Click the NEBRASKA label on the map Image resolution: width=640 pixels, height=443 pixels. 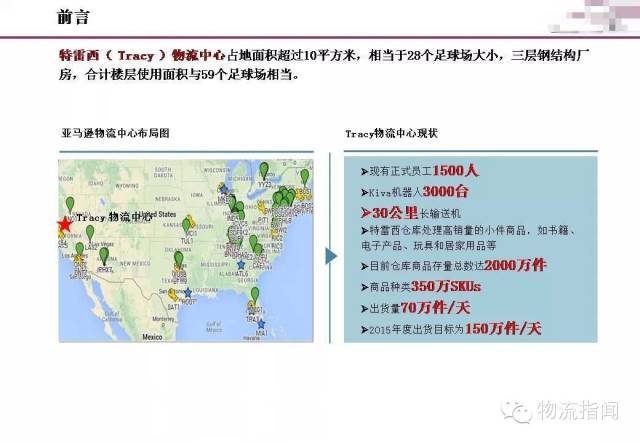coord(167,199)
